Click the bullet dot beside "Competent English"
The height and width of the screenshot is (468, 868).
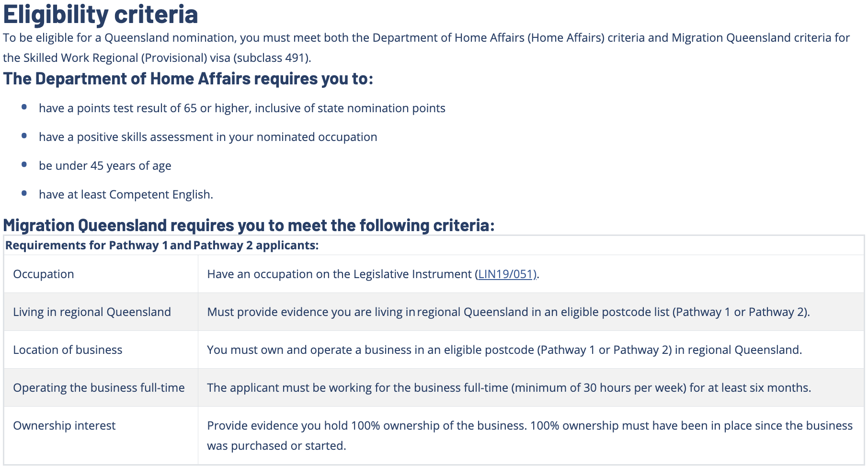tap(24, 193)
